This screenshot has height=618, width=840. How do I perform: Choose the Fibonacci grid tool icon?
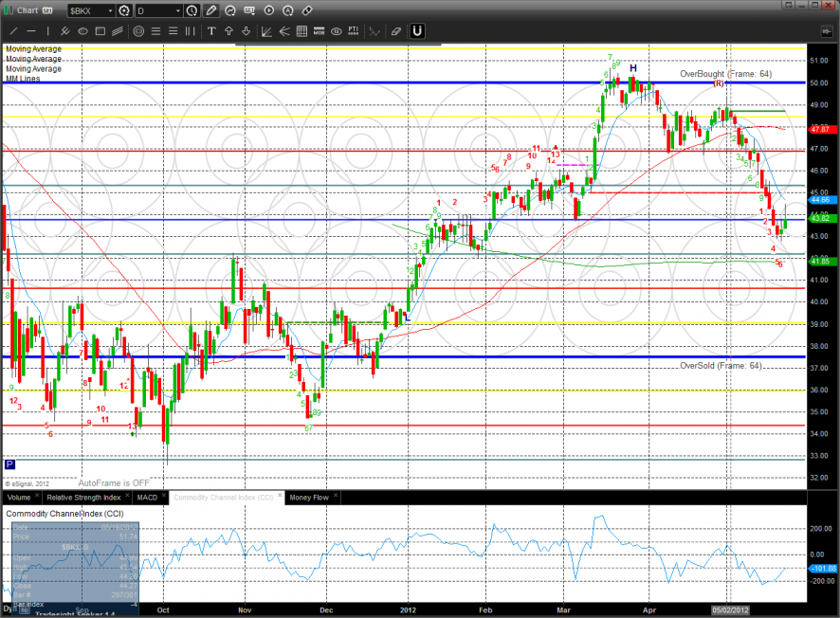(301, 30)
